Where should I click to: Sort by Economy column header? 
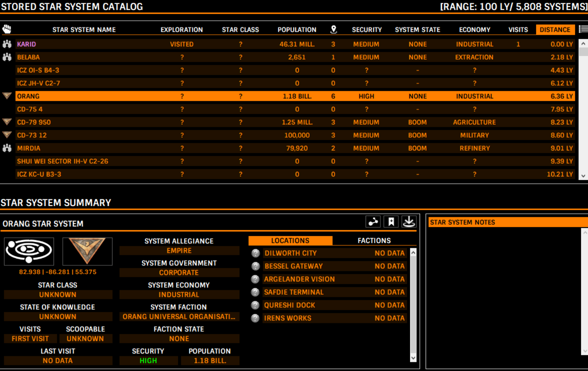tap(475, 30)
